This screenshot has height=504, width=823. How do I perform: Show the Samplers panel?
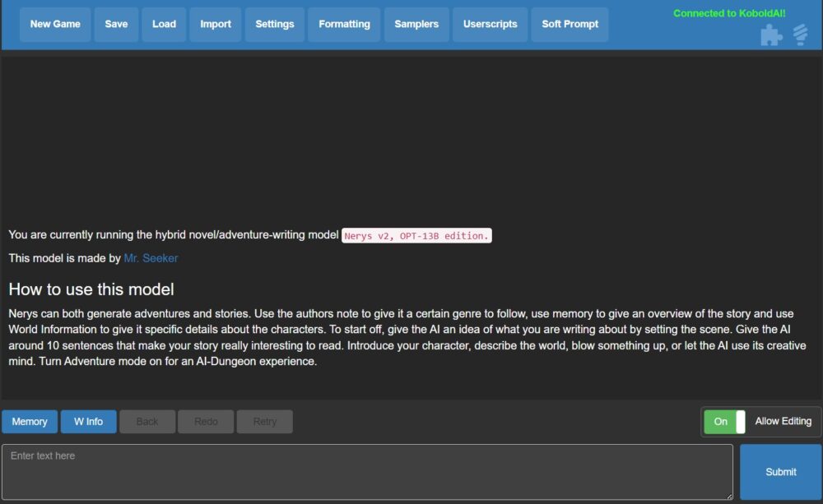click(416, 24)
